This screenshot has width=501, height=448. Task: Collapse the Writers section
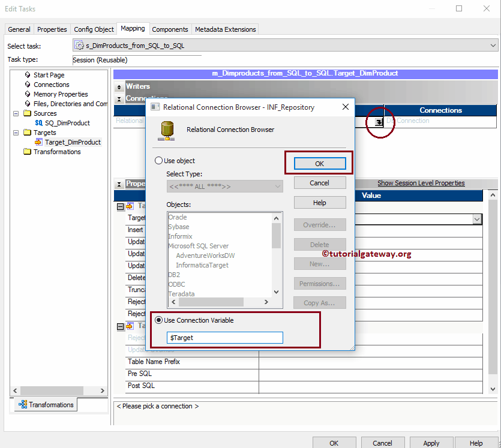[119, 87]
